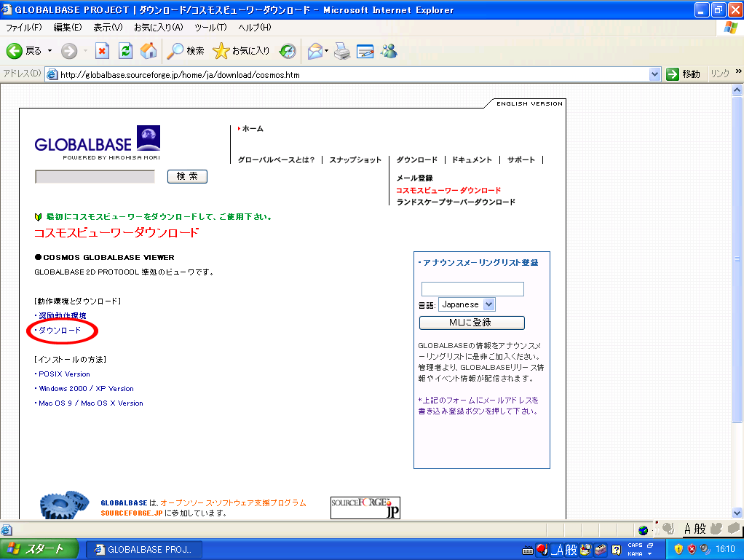Image resolution: width=744 pixels, height=560 pixels.
Task: Click the 移動 Go button
Action: pyautogui.click(x=684, y=74)
